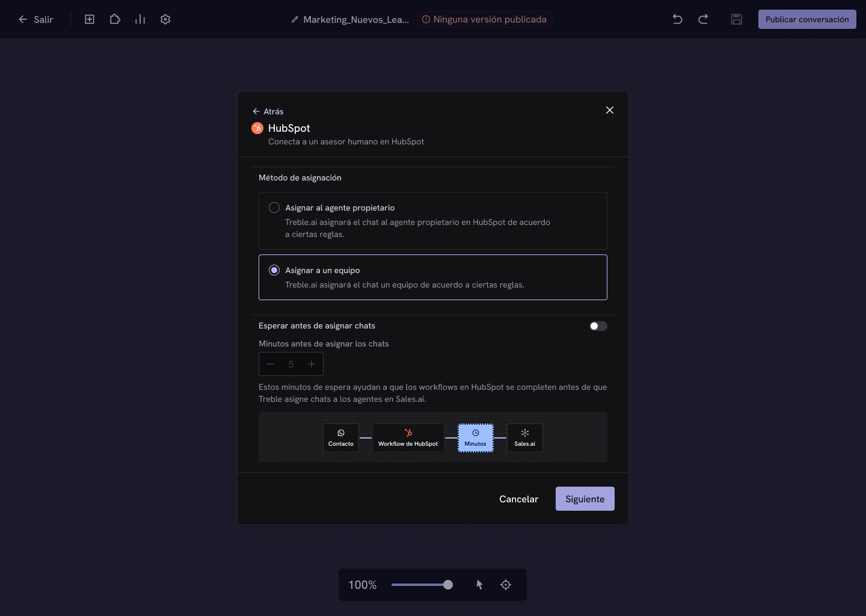The image size is (866, 616).
Task: Click the highlighted Minutos diagram node
Action: (476, 438)
